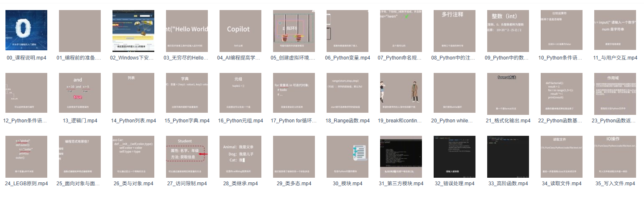Open the 00_课程说明.mp4 video thumbnail
The image size is (644, 197).
(26, 31)
